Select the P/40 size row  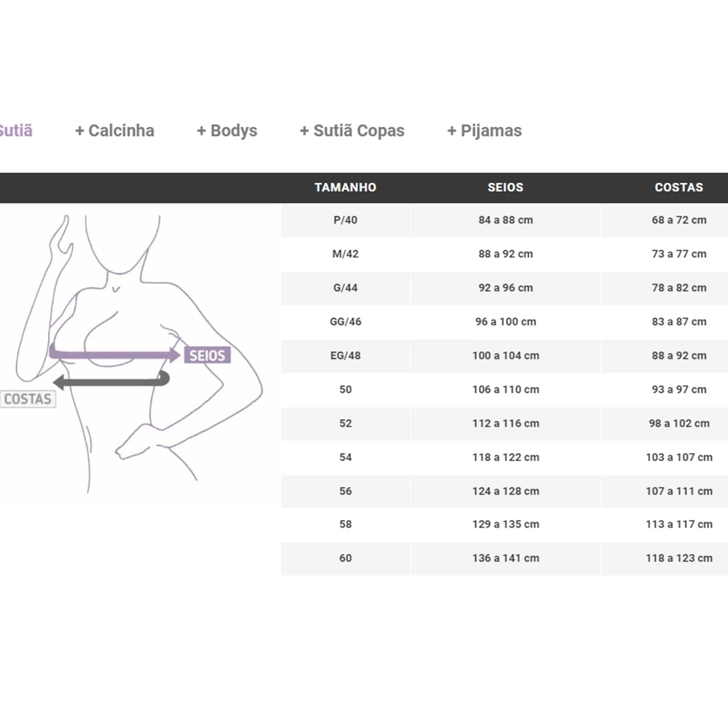(504, 220)
